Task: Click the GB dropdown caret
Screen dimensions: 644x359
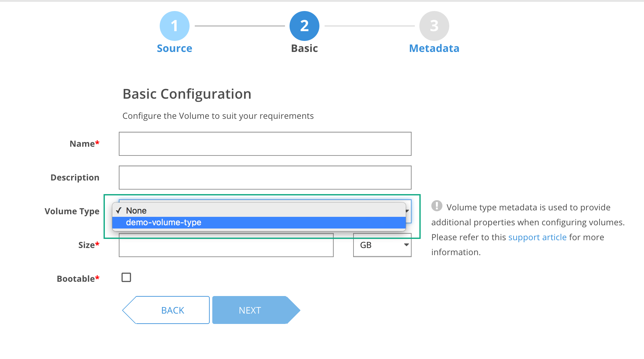Action: [x=406, y=245]
